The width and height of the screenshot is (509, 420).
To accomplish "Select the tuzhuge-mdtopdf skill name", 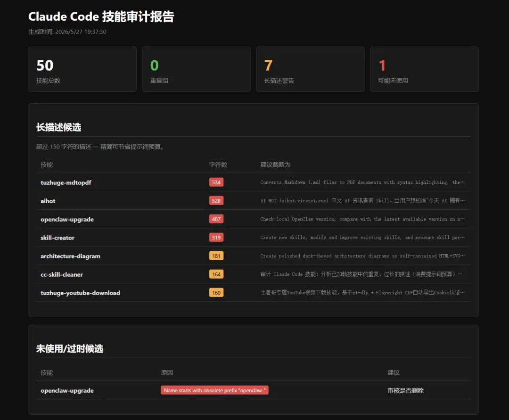I will 66,182.
